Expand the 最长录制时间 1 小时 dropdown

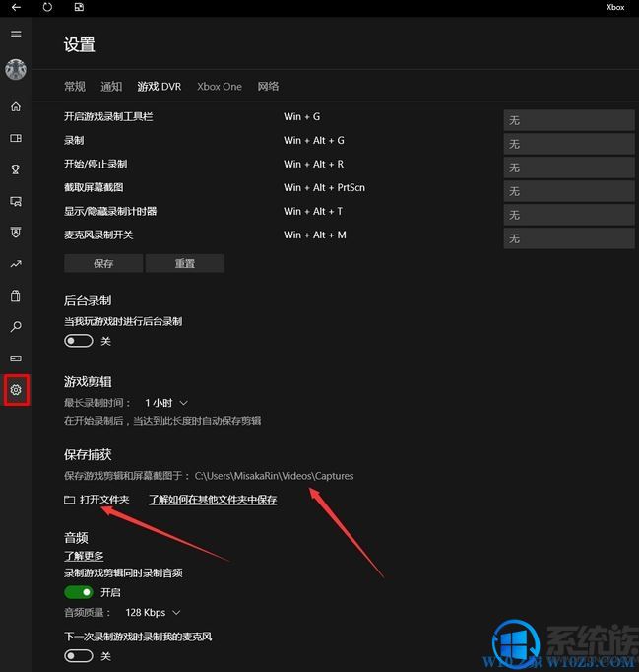click(166, 403)
